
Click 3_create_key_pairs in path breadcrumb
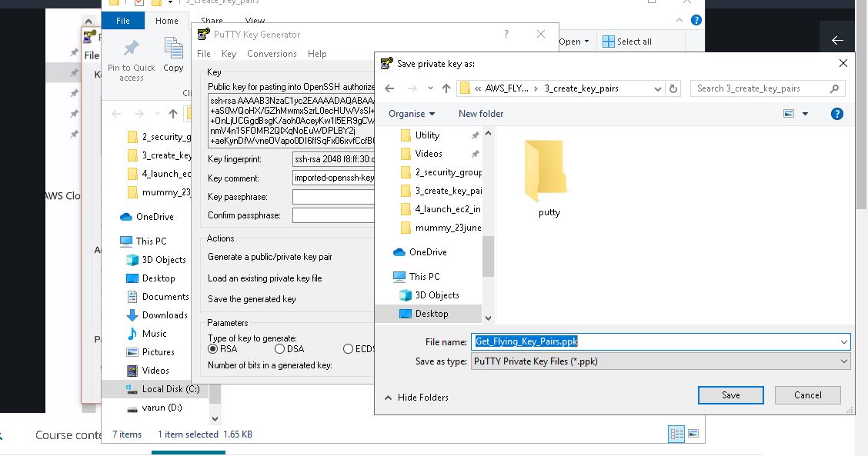tap(581, 88)
